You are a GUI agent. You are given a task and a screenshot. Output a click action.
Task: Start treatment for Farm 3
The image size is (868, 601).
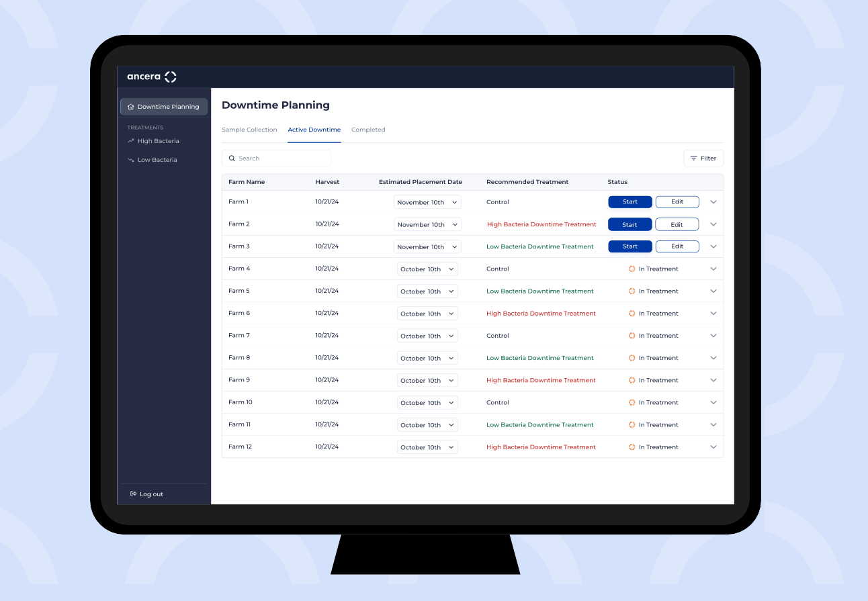[630, 246]
